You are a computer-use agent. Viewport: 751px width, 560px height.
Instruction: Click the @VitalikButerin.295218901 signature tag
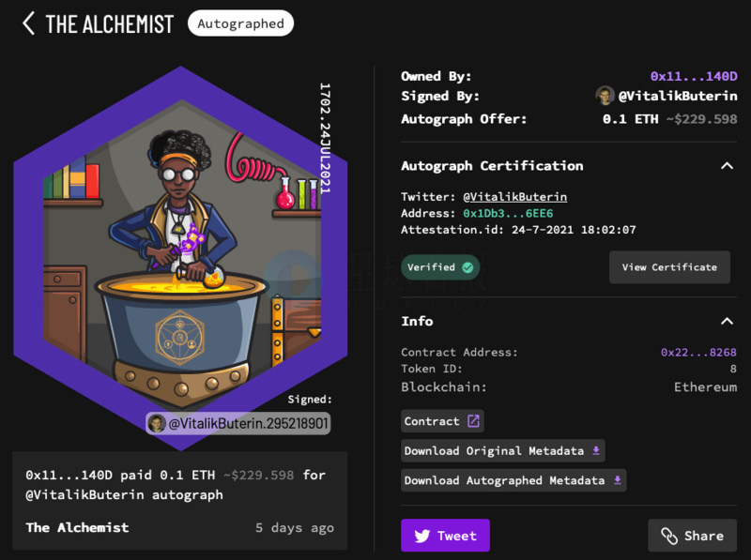238,424
